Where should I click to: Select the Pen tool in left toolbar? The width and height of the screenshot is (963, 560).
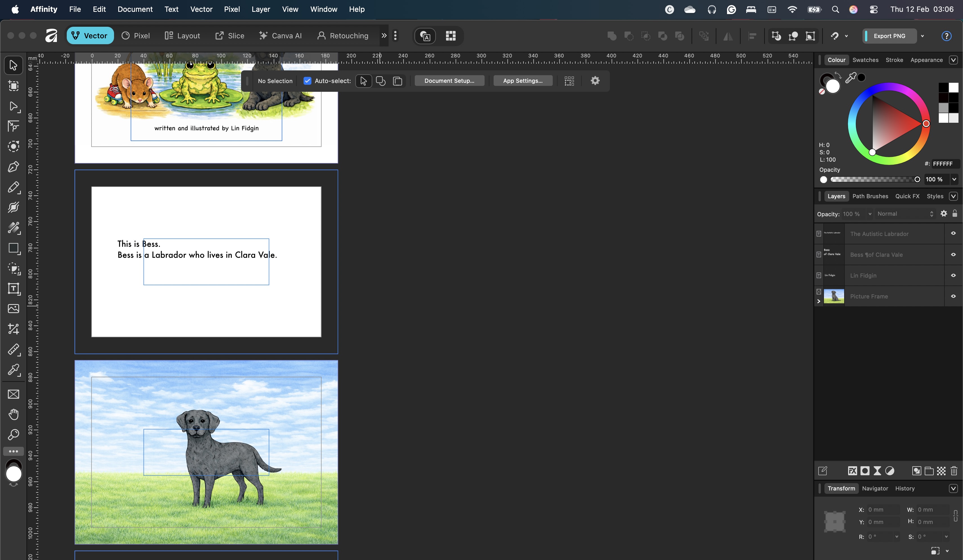(14, 167)
